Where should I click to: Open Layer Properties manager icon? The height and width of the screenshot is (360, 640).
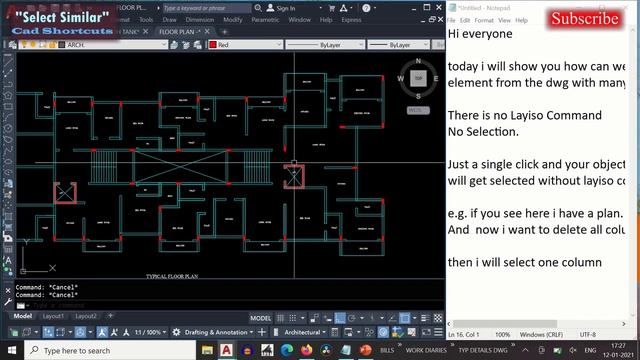(x=12, y=45)
